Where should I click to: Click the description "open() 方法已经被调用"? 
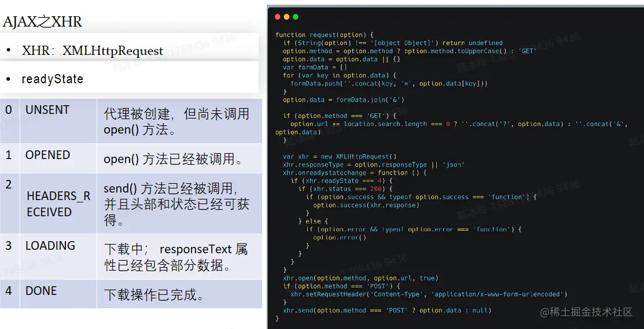coord(173,159)
